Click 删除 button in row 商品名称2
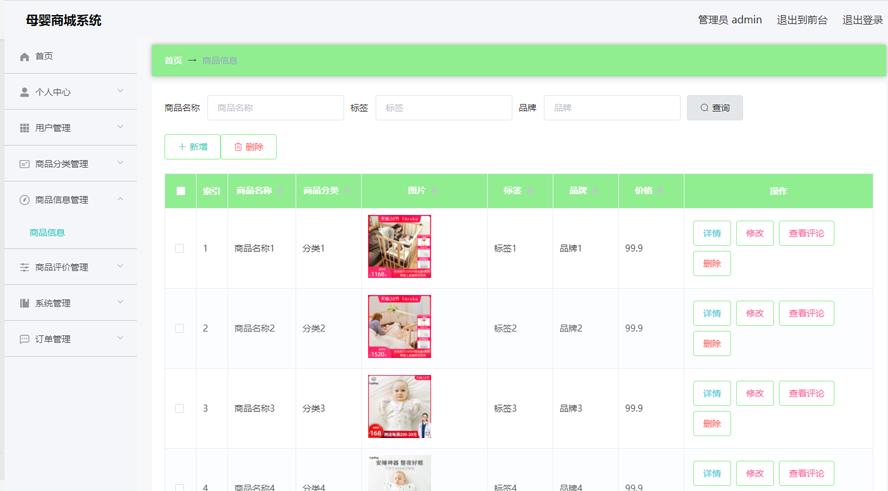Image resolution: width=888 pixels, height=491 pixels. coord(712,343)
